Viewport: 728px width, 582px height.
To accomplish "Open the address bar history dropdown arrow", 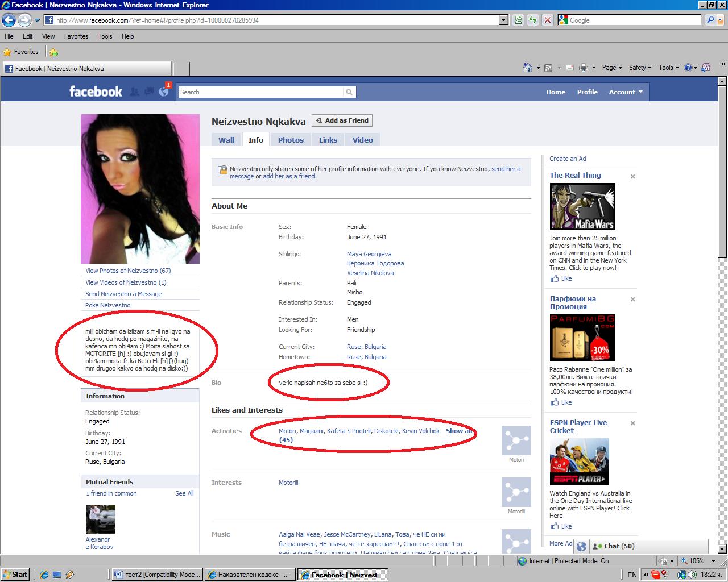I will [x=504, y=20].
